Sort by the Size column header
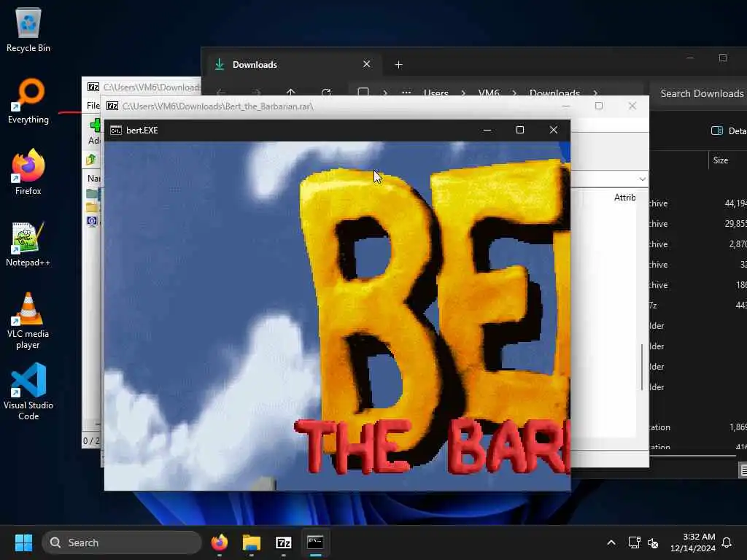This screenshot has width=747, height=560. click(x=720, y=160)
